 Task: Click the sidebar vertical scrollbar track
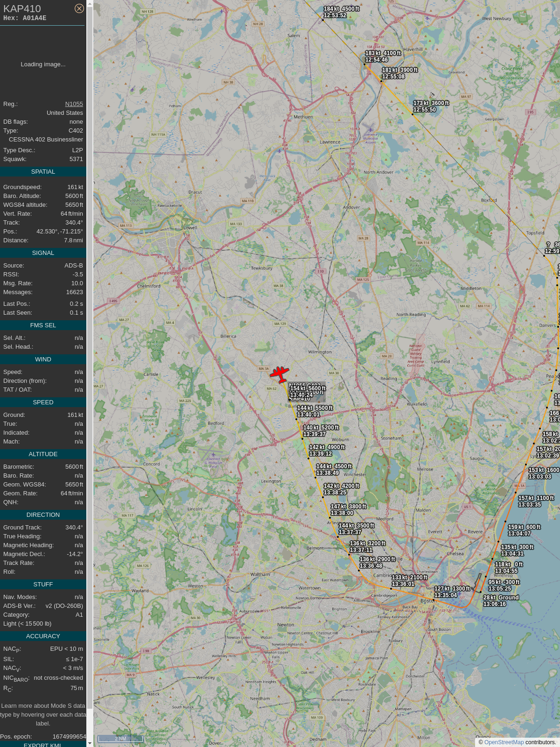click(90, 373)
